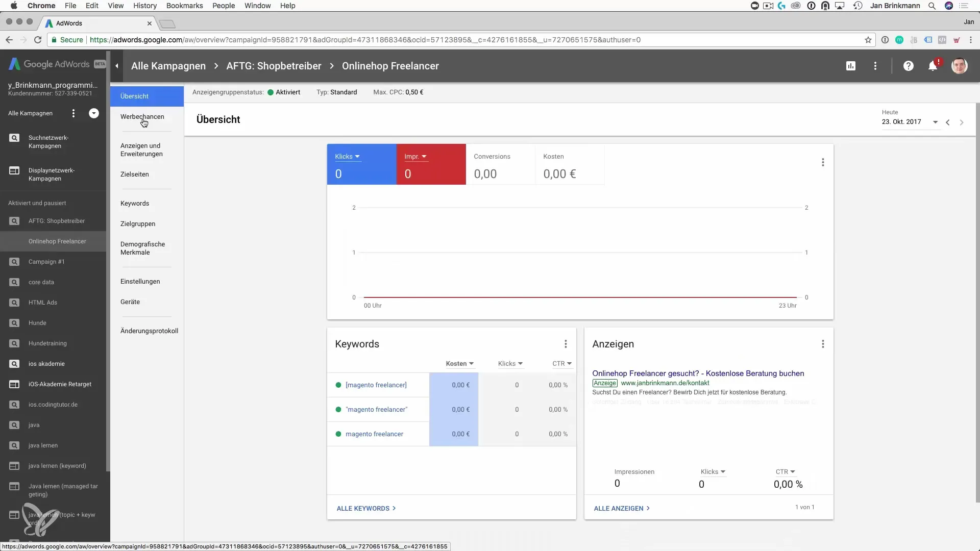This screenshot has height=551, width=980.
Task: Open the three-dot menu in AdWords header
Action: click(x=875, y=66)
